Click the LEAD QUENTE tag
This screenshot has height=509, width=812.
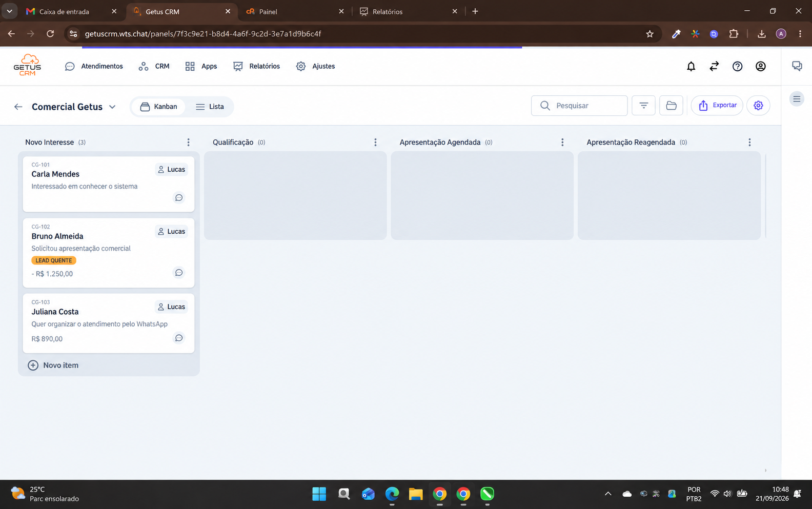[54, 260]
